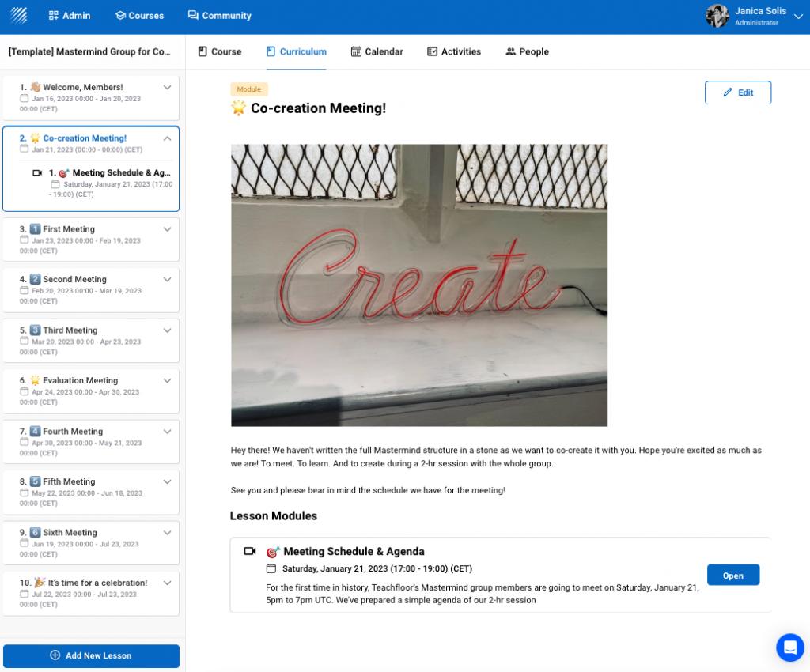Open the Activities tab
Viewport: 810px width, 672px height.
(x=454, y=51)
